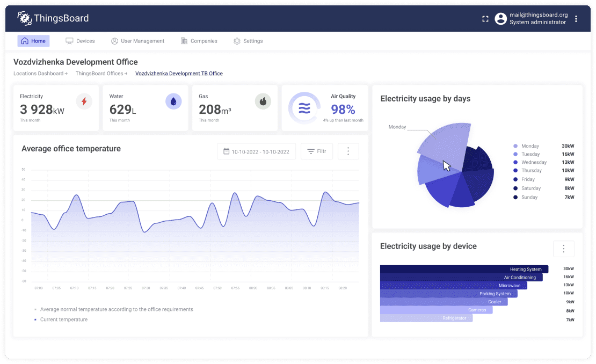This screenshot has width=596, height=364.
Task: Go back to Locations Dashboard breadcrumb
Action: [38, 74]
